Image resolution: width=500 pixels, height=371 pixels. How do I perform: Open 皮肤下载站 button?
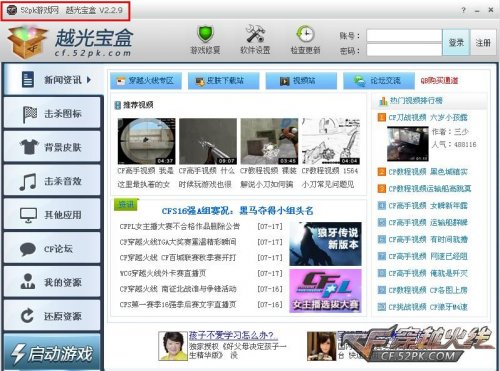click(224, 81)
